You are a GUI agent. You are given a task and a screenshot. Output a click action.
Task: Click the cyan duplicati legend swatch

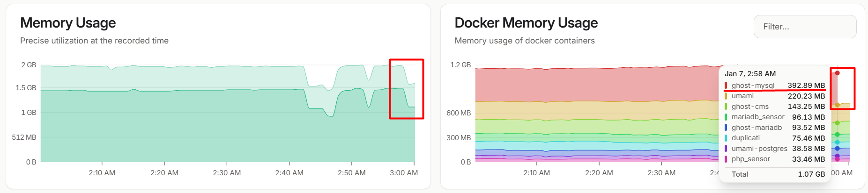tap(726, 138)
